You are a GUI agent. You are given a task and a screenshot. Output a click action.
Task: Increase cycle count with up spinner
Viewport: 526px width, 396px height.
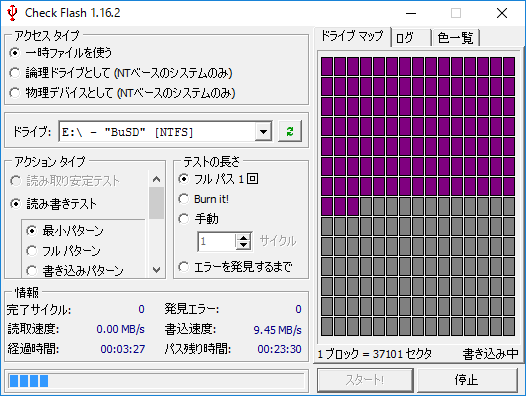coord(243,237)
